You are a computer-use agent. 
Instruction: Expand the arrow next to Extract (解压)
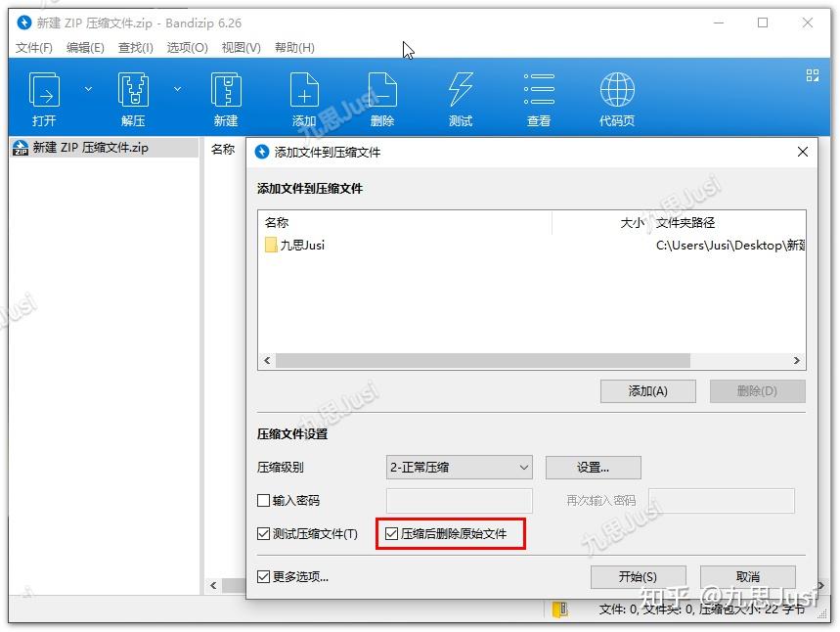coord(177,89)
